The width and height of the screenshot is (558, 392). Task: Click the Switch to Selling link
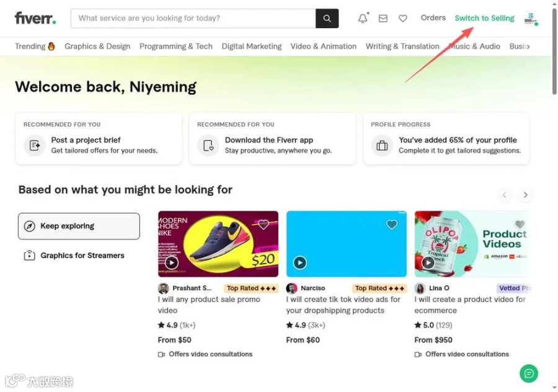[x=484, y=18]
